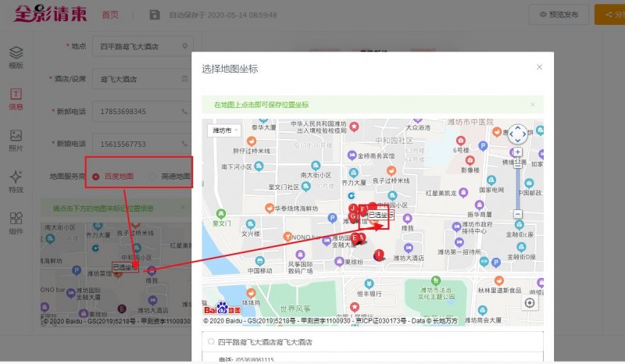Click the 秋林里道斯食品 map icon
Screen dimensions: 625x364
click(498, 280)
